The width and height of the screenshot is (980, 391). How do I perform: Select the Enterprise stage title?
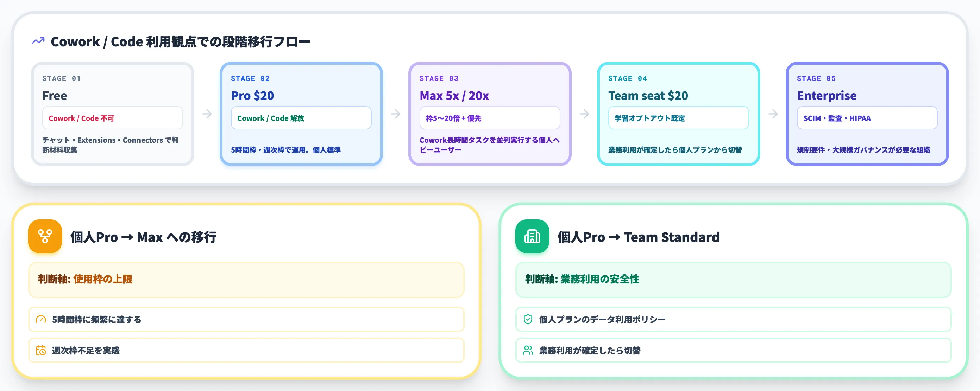[x=827, y=96]
